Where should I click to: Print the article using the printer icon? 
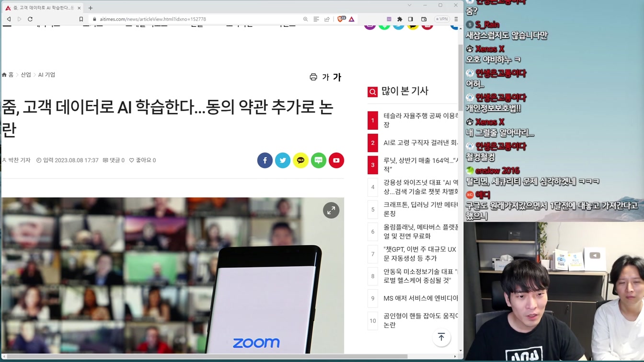coord(313,77)
